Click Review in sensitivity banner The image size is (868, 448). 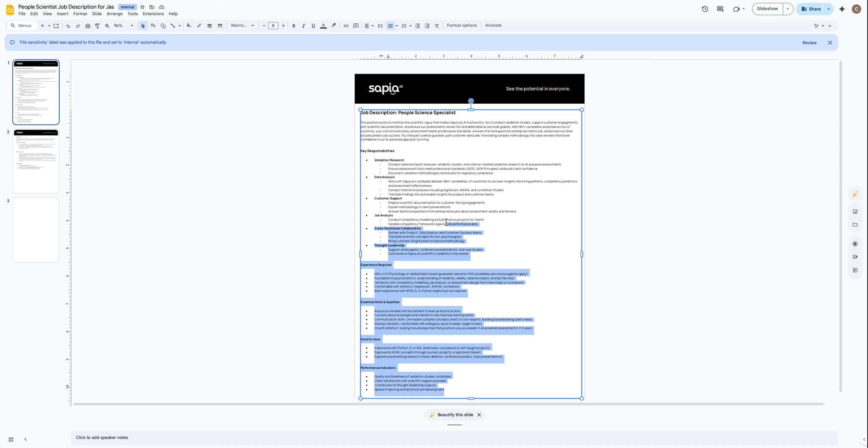tap(809, 43)
